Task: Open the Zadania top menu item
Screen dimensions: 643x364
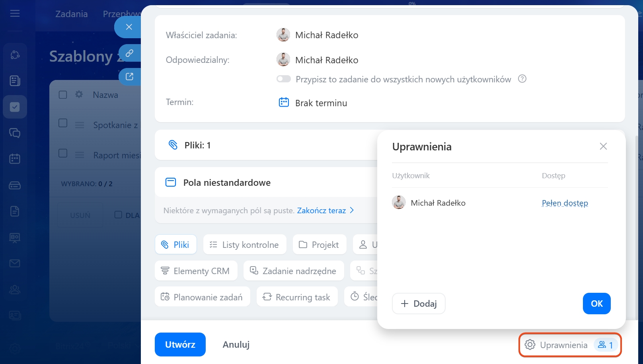Action: 72,14
